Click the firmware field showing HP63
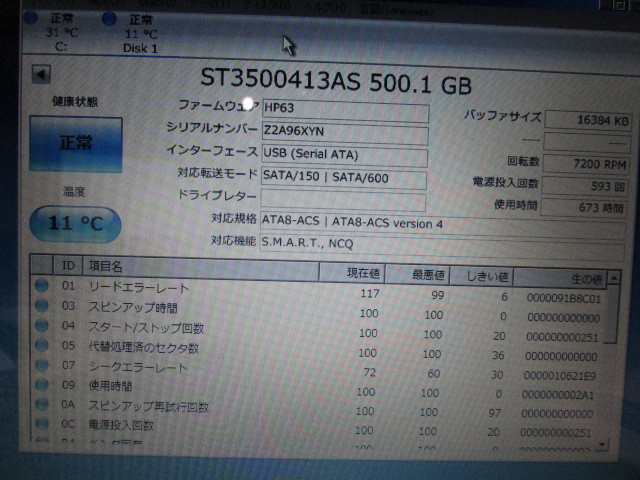 coord(345,110)
